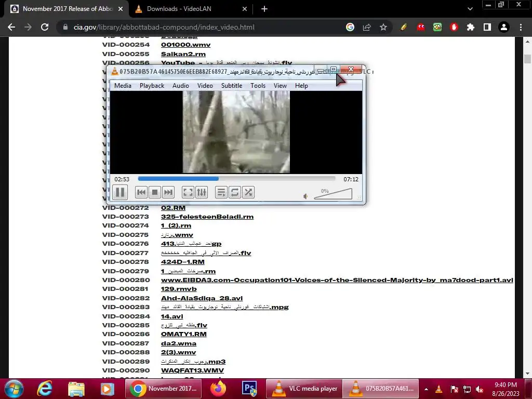The height and width of the screenshot is (399, 532).
Task: Open VLC Video menu
Action: coord(205,86)
